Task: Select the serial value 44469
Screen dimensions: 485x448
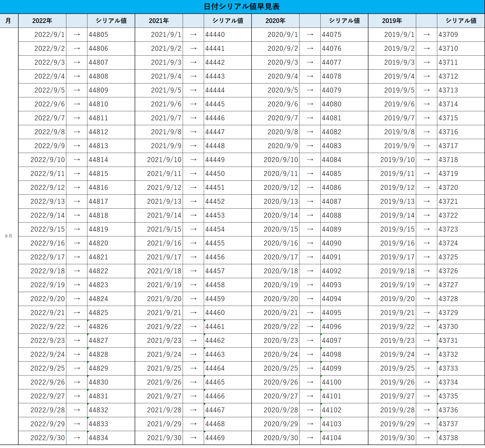Action: 228,438
